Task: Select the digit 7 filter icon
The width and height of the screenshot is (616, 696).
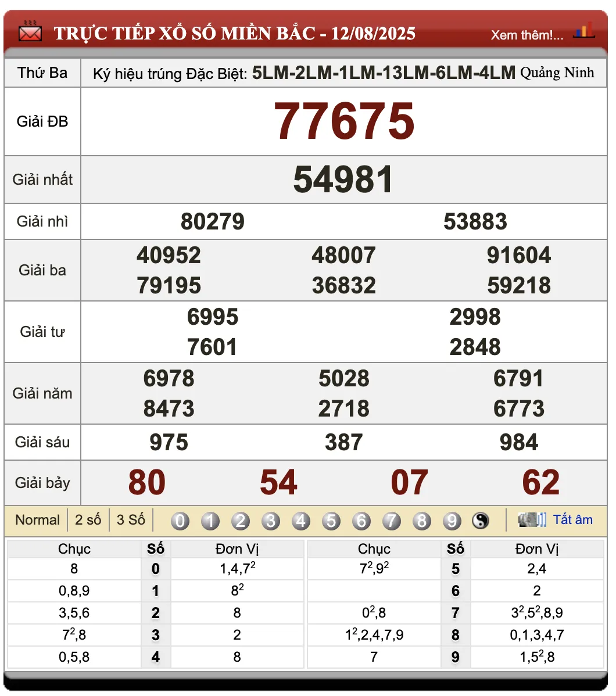Action: [392, 521]
